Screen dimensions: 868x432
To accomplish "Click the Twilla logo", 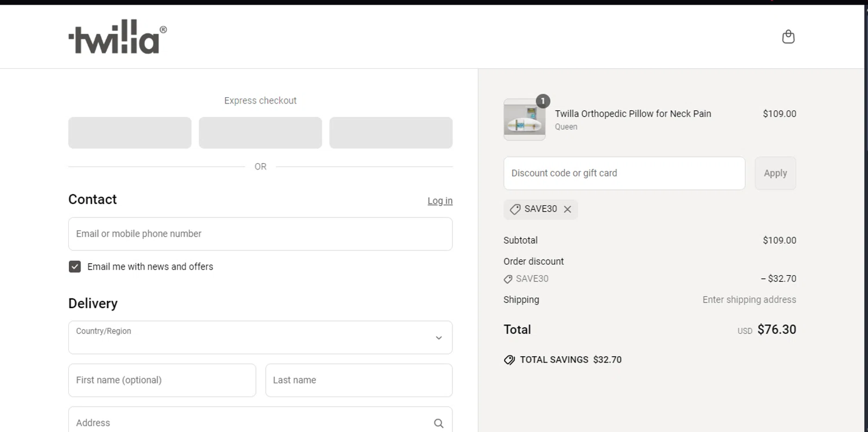I will point(117,36).
